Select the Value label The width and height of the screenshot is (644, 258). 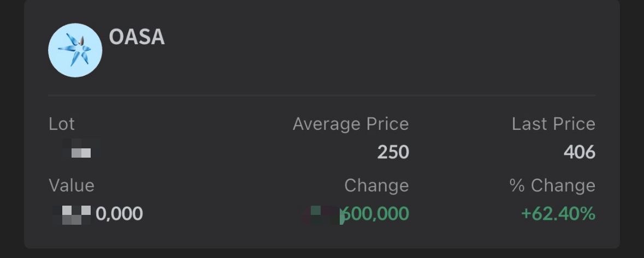click(72, 185)
